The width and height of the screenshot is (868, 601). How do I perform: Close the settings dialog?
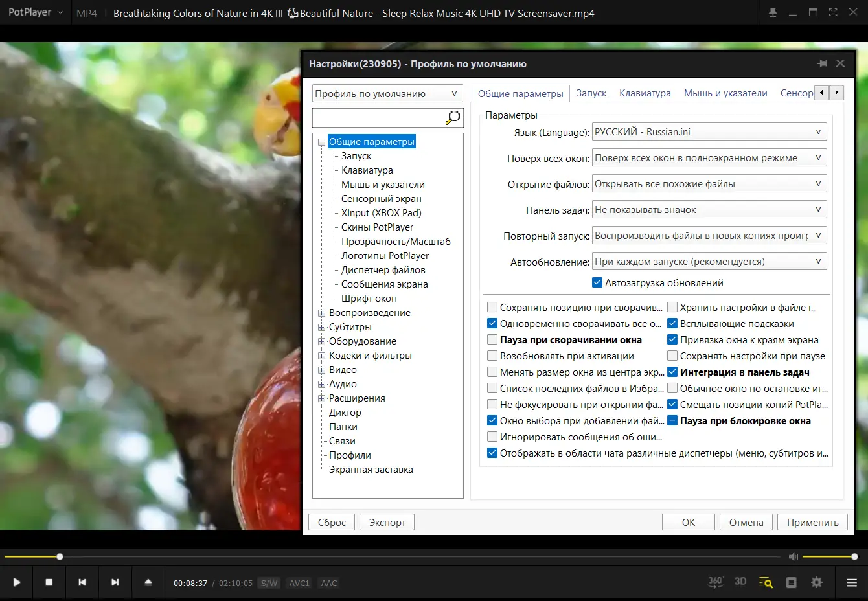click(840, 63)
